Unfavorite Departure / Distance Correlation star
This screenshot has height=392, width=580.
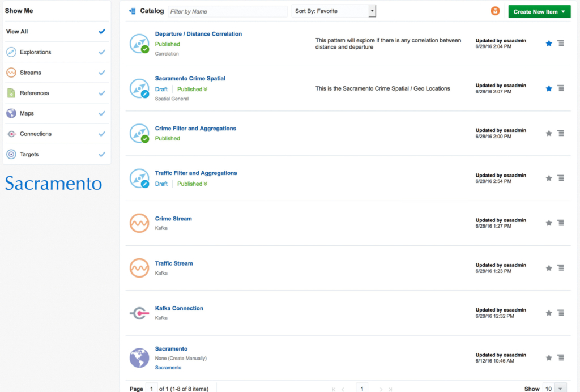(549, 44)
